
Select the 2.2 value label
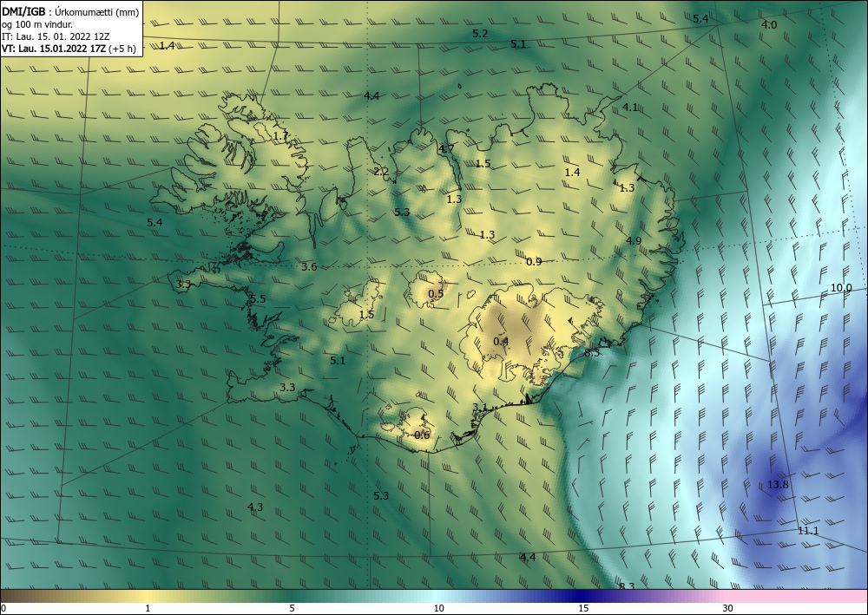click(381, 172)
